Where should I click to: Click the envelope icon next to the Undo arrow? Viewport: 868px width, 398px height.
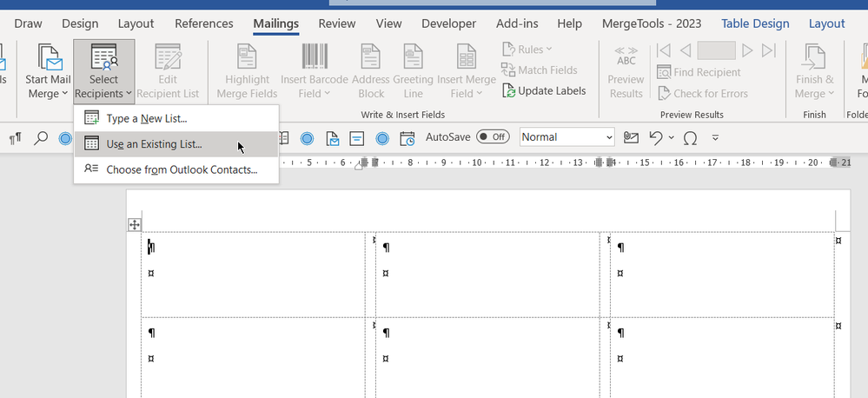pos(631,137)
